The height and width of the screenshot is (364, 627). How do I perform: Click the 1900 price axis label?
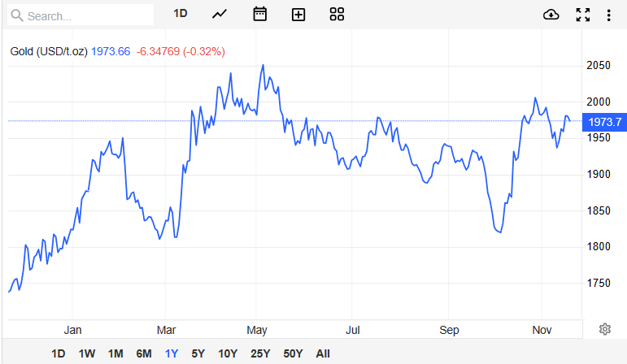[x=599, y=174]
